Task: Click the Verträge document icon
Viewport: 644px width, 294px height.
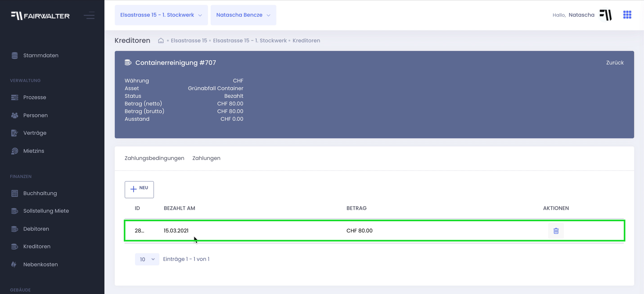Action: click(15, 133)
